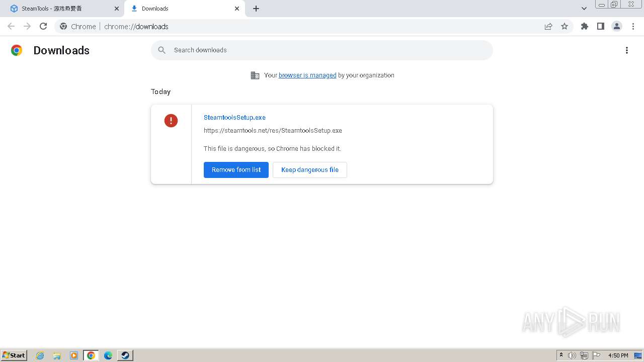The image size is (644, 362).
Task: Click the Chrome logo beside Downloads
Action: click(x=17, y=50)
